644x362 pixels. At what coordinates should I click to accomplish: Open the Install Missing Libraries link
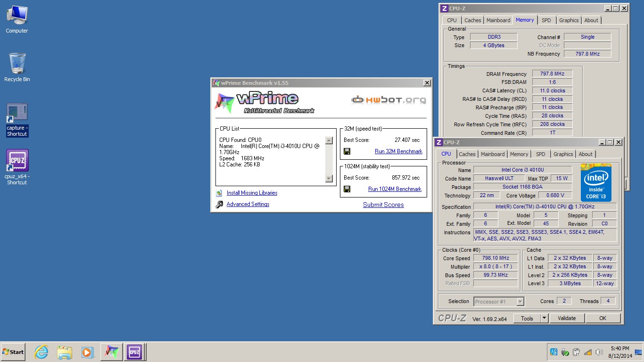(x=252, y=193)
